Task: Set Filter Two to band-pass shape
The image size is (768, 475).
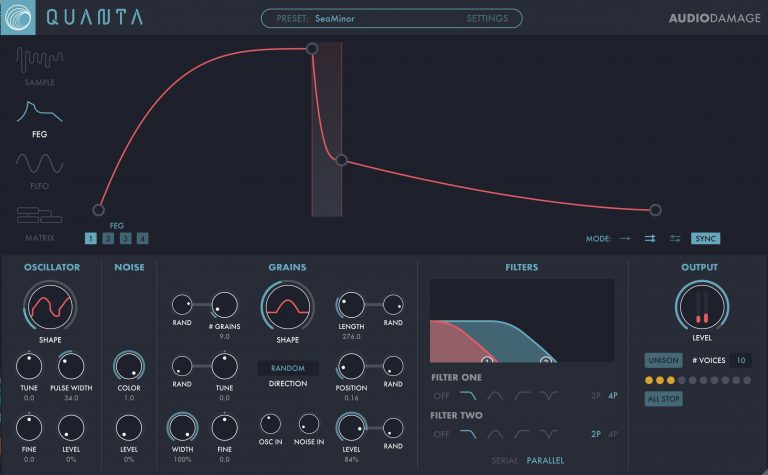Action: [x=495, y=434]
